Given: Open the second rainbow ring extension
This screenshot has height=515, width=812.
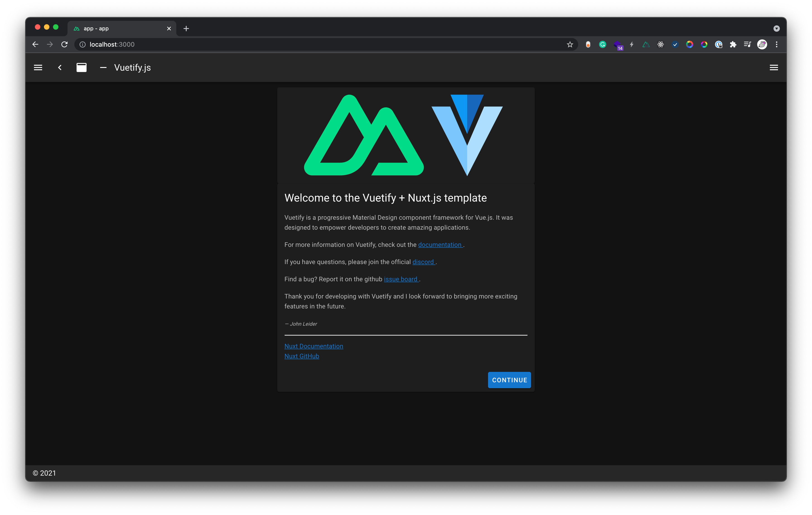Looking at the screenshot, I should (704, 44).
